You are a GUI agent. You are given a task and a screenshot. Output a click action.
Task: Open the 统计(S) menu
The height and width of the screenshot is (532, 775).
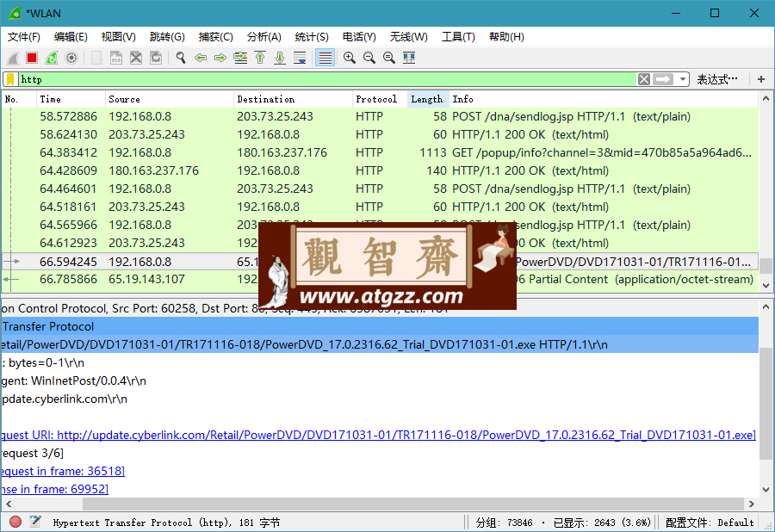tap(312, 37)
